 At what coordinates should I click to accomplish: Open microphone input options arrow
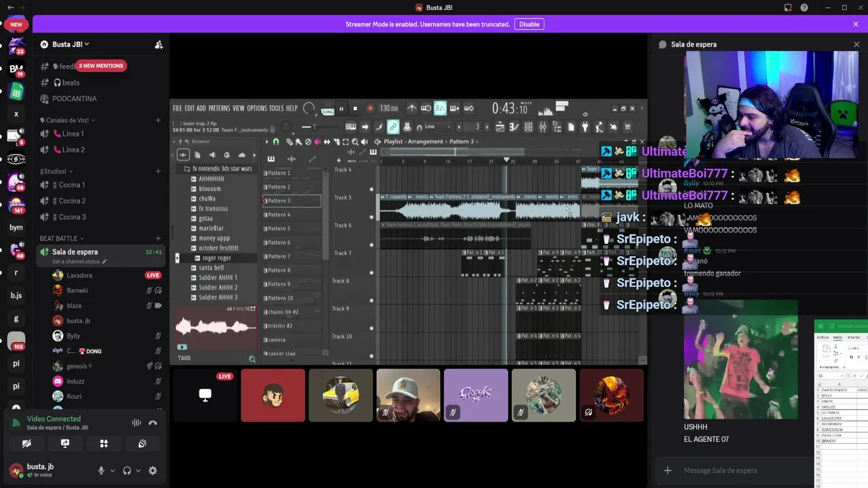coord(112,470)
